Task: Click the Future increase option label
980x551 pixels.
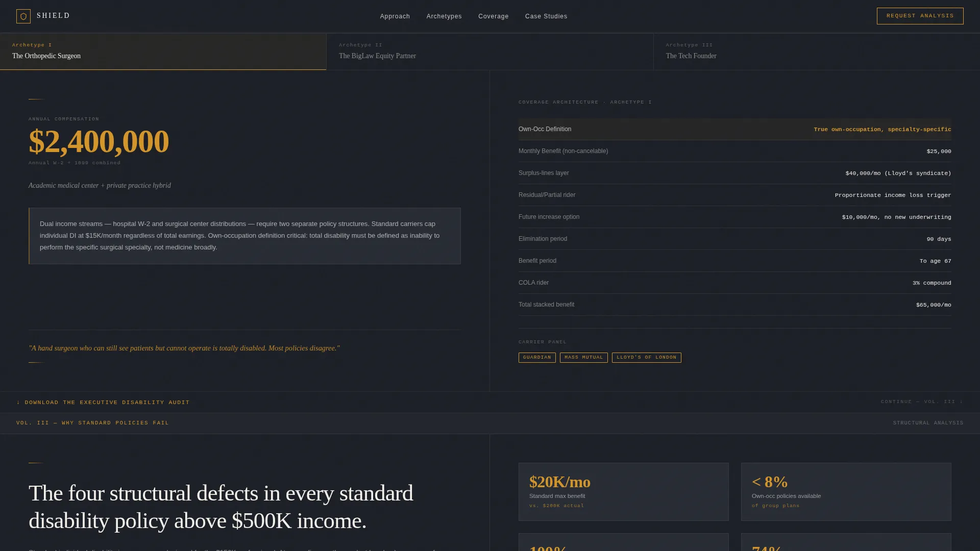Action: click(549, 217)
